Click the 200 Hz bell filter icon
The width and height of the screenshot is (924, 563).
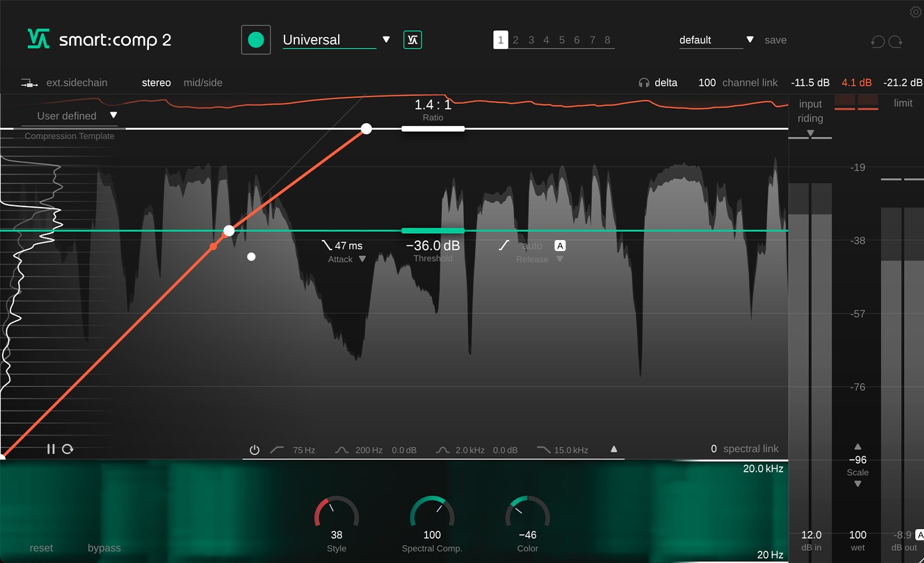pos(342,450)
